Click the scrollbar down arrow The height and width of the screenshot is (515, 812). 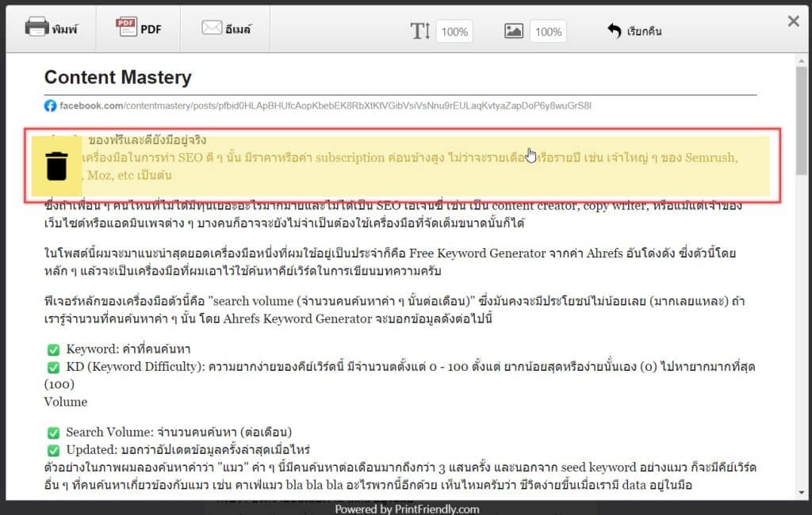pos(802,492)
